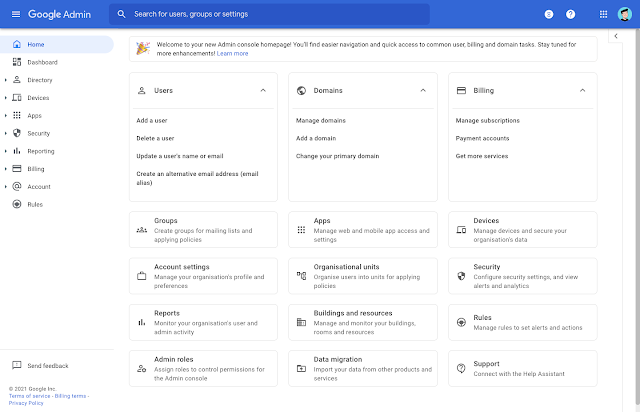Open the Google apps grid launcher
The height and width of the screenshot is (412, 640).
click(x=603, y=14)
